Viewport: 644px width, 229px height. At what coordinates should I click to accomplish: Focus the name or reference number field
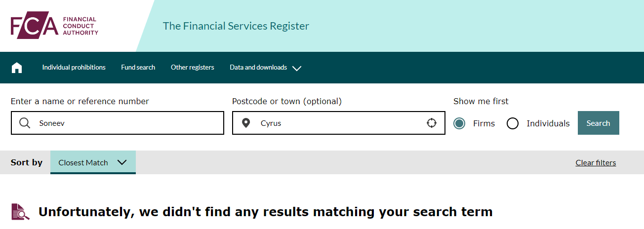tap(118, 123)
